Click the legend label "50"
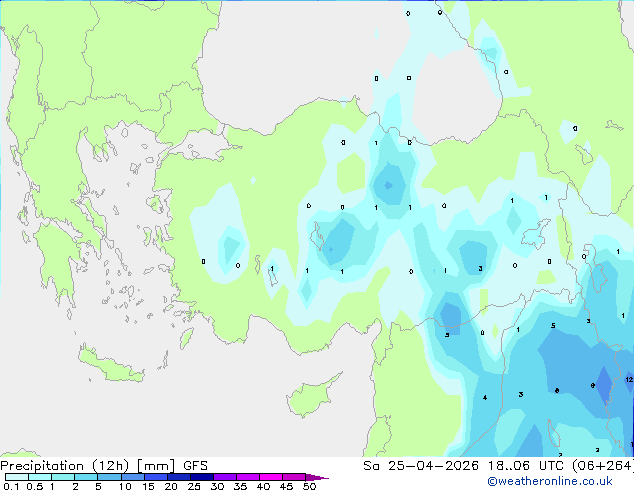This screenshot has height=490, width=634. tap(309, 486)
